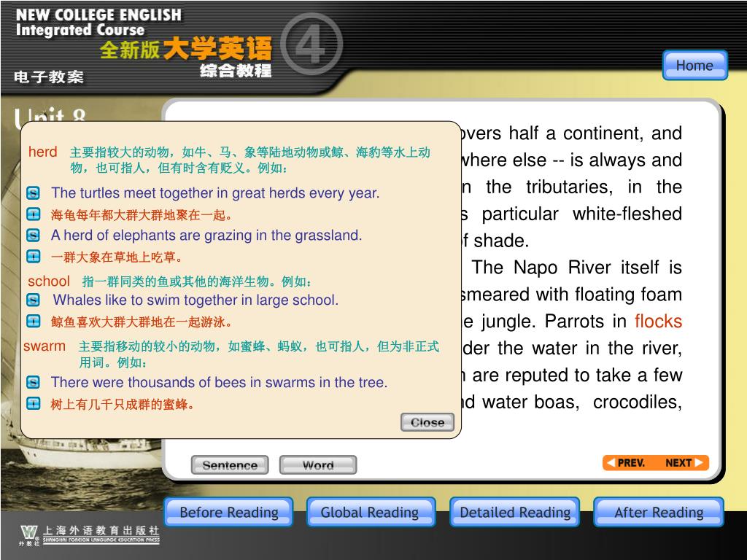
Task: Open the Global Reading section
Action: (370, 513)
